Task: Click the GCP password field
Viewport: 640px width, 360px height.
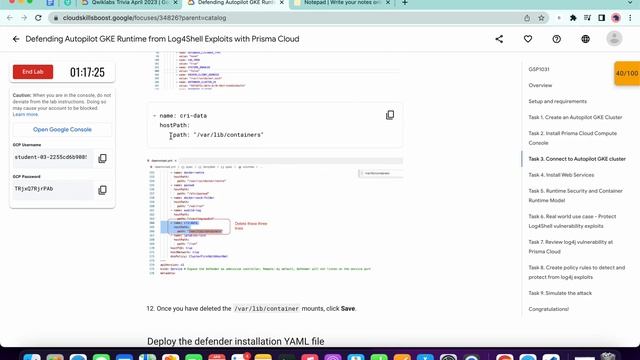Action: [x=53, y=189]
